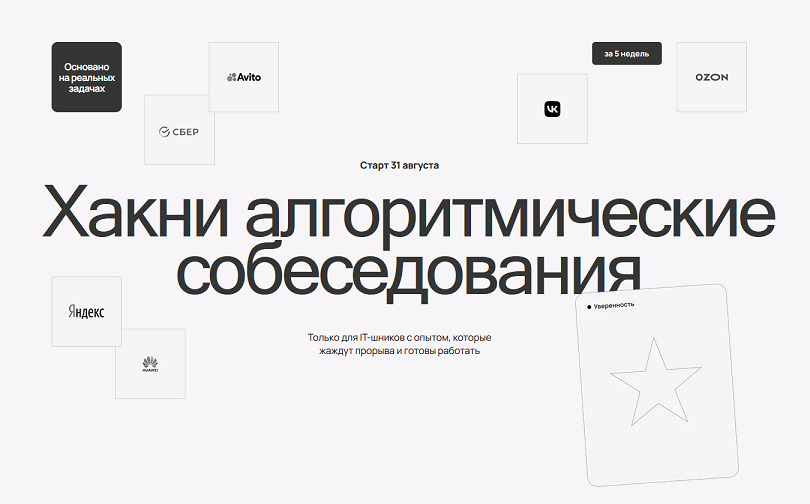Viewport: 810px width, 504px height.
Task: Click the black dot beside Уверенность
Action: tap(589, 306)
